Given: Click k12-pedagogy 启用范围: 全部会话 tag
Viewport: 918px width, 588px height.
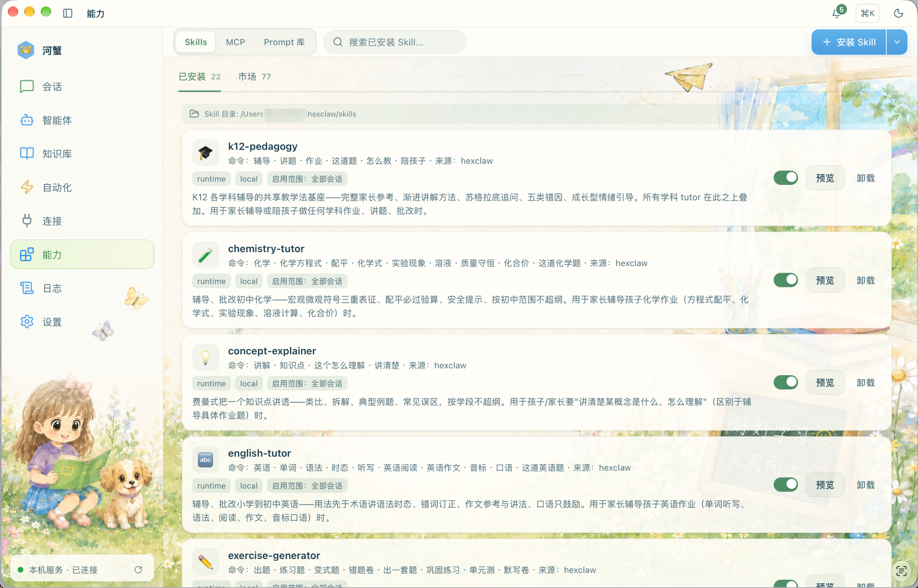Looking at the screenshot, I should click(x=307, y=179).
